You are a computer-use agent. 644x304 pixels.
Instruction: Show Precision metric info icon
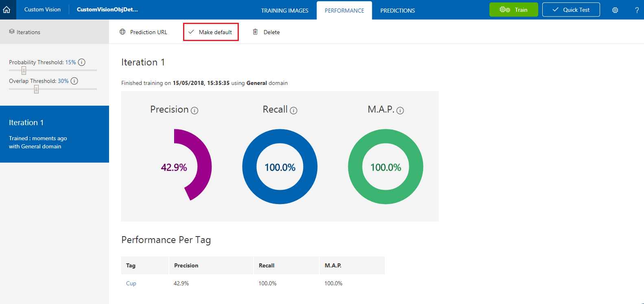pyautogui.click(x=194, y=111)
